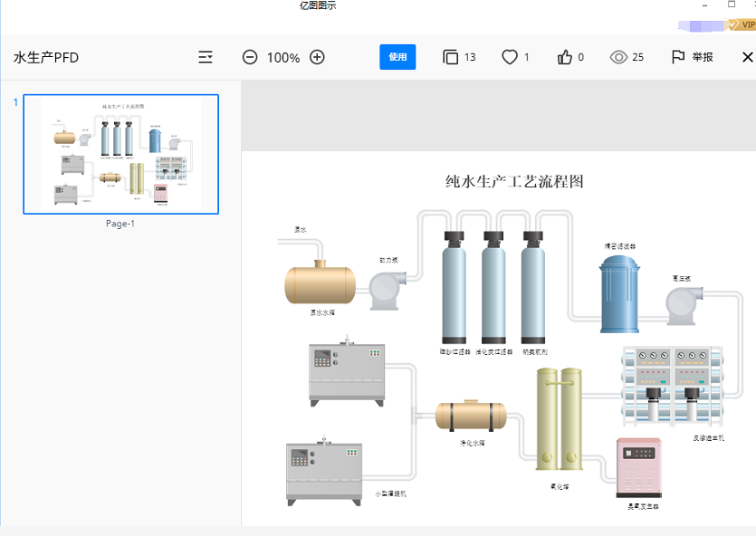Image resolution: width=756 pixels, height=536 pixels.
Task: Click the eye views icon showing 25
Action: pyautogui.click(x=618, y=57)
